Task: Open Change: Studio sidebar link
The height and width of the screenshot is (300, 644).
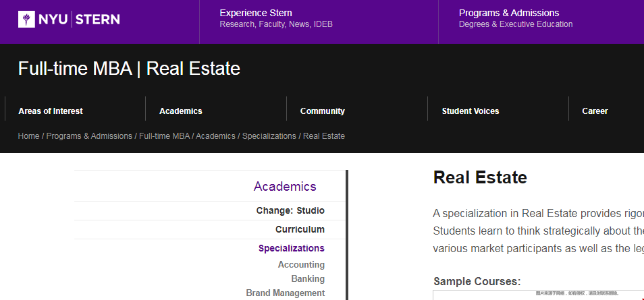Action: click(x=290, y=210)
